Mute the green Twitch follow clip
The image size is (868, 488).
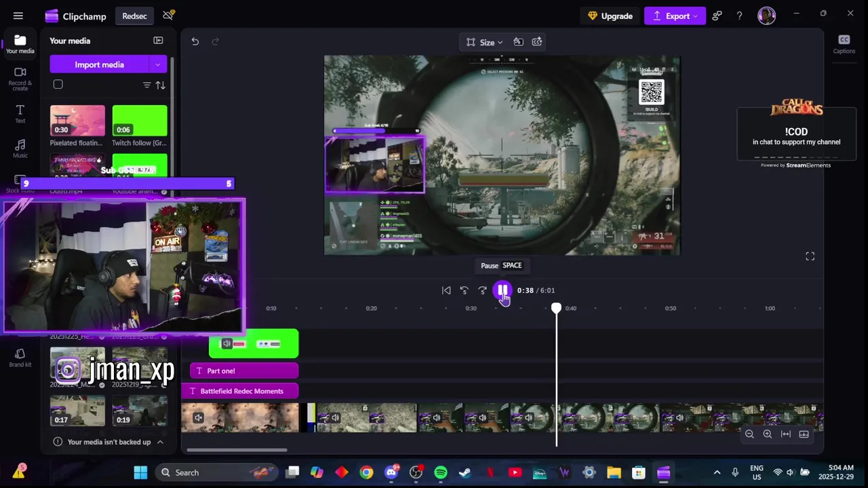[226, 344]
